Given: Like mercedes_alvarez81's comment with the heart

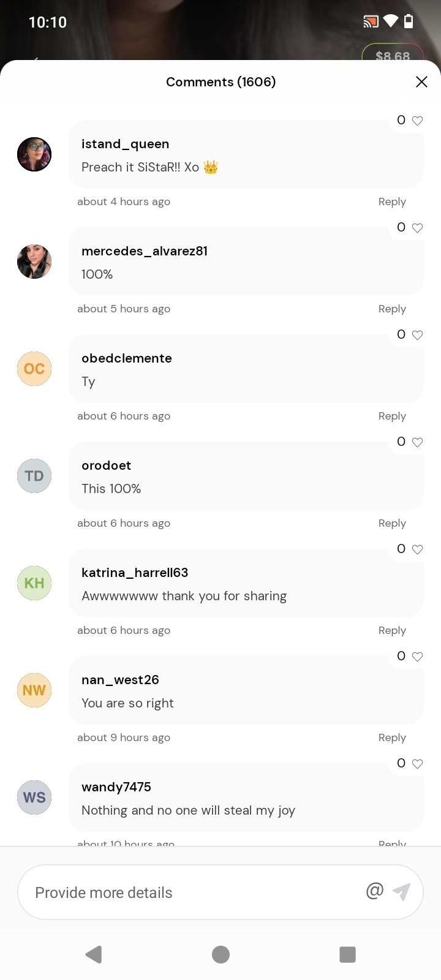Looking at the screenshot, I should 417,228.
